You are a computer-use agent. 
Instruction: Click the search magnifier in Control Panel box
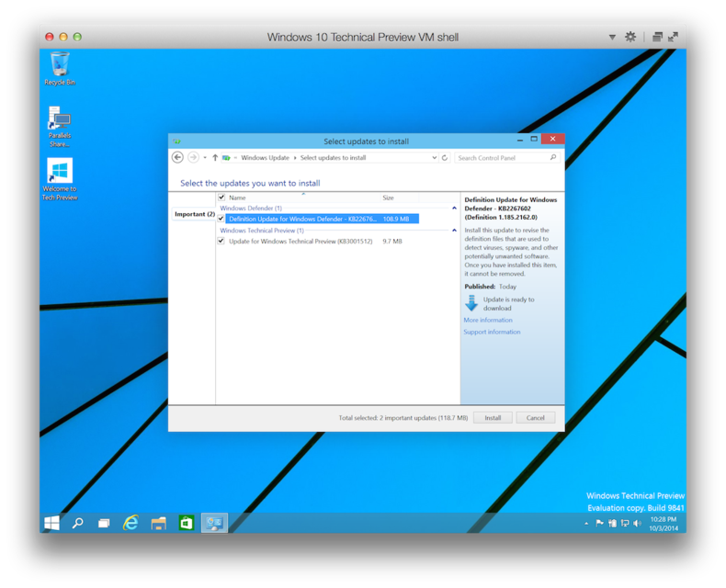pyautogui.click(x=553, y=158)
